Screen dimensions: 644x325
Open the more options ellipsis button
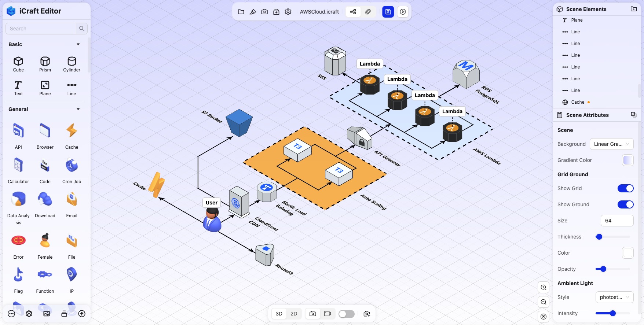tap(11, 314)
